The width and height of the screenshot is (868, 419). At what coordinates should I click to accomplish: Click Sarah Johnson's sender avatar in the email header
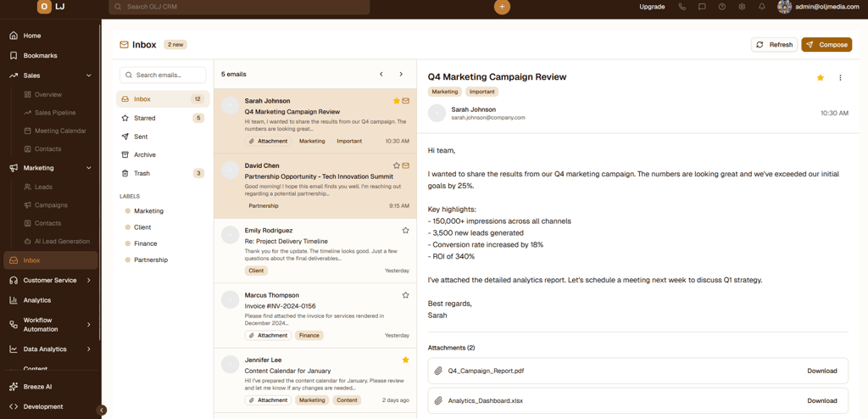pos(437,113)
